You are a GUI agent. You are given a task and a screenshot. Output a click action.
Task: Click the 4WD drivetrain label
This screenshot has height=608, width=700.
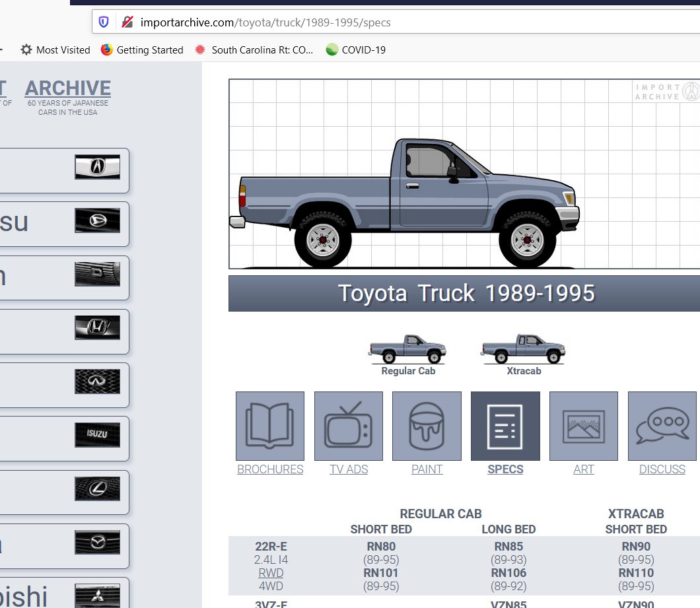click(x=271, y=586)
